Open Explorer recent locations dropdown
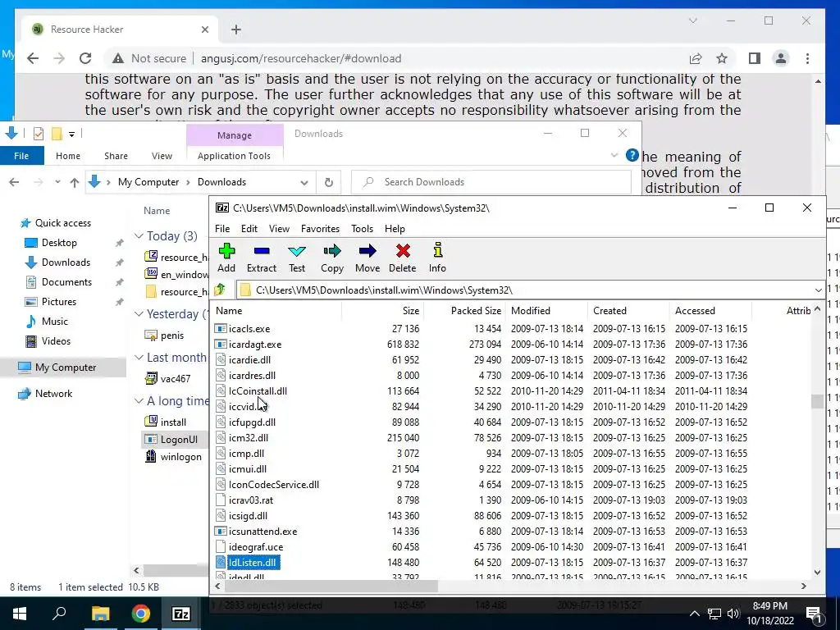This screenshot has width=840, height=630. tap(57, 182)
